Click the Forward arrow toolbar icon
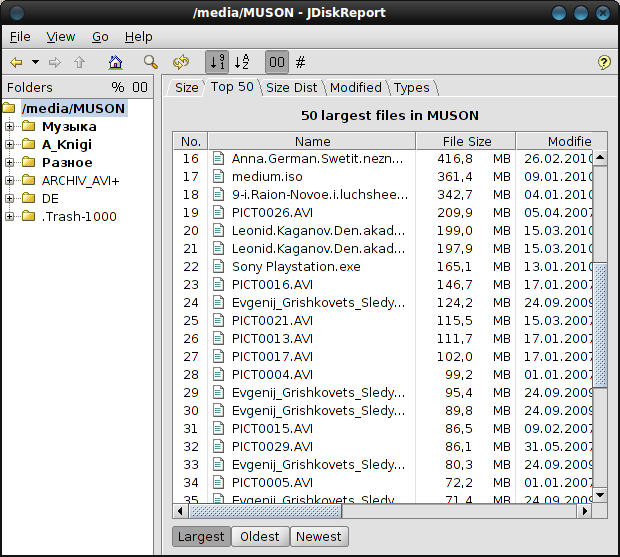The height and width of the screenshot is (557, 620). tap(55, 62)
